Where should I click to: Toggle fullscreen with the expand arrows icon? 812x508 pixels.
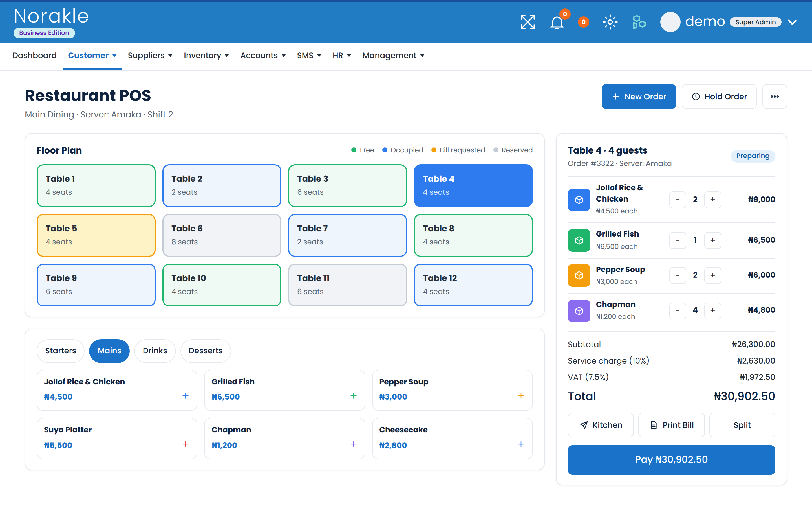tap(528, 22)
